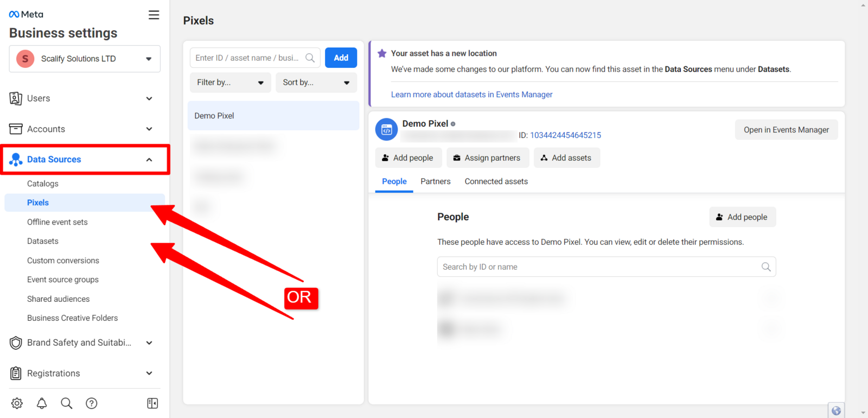
Task: Switch to the Connected assets tab
Action: click(496, 182)
